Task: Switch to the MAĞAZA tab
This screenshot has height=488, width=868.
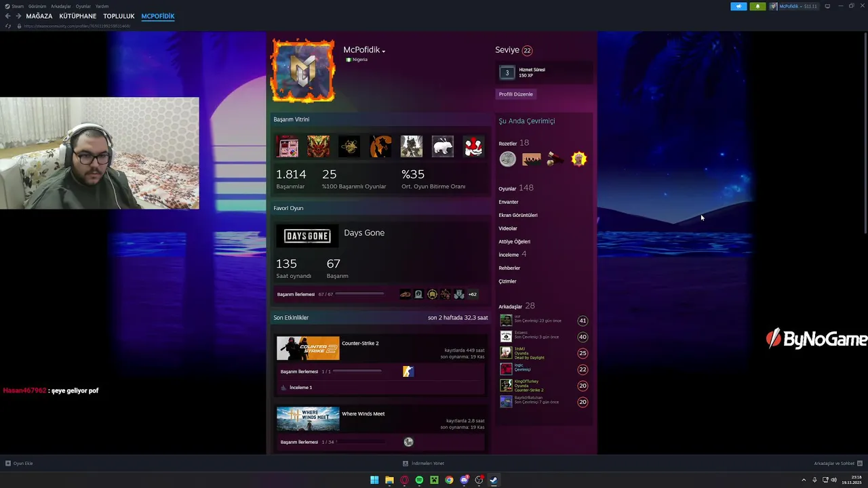Action: 39,16
